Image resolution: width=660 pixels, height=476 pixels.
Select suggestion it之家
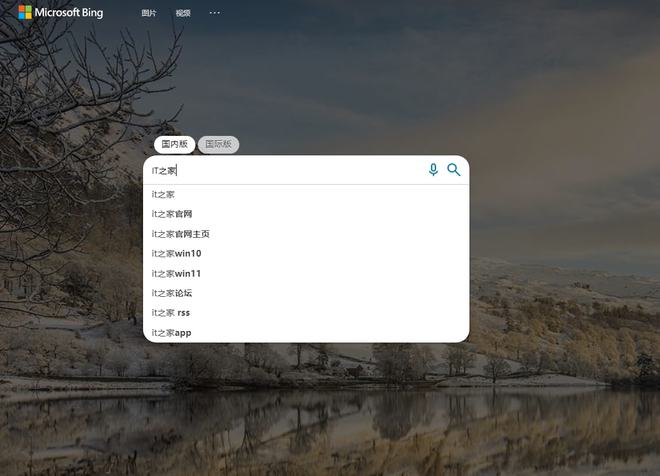(x=306, y=194)
